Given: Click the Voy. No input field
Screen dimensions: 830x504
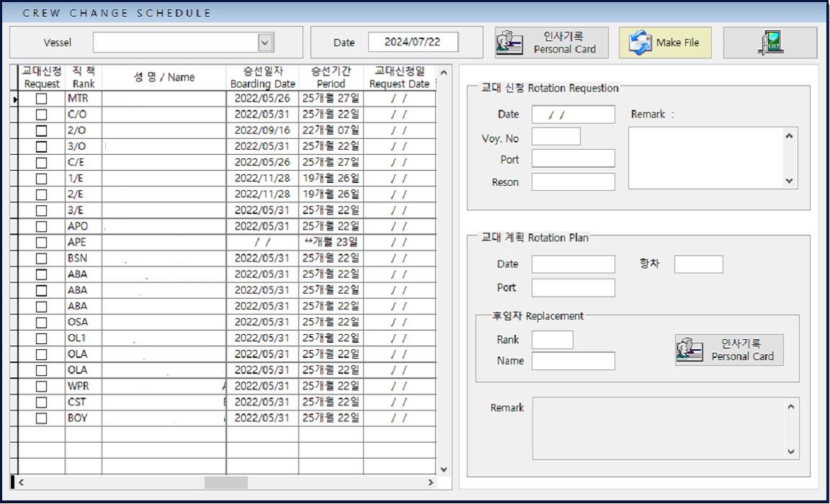Looking at the screenshot, I should click(x=555, y=137).
